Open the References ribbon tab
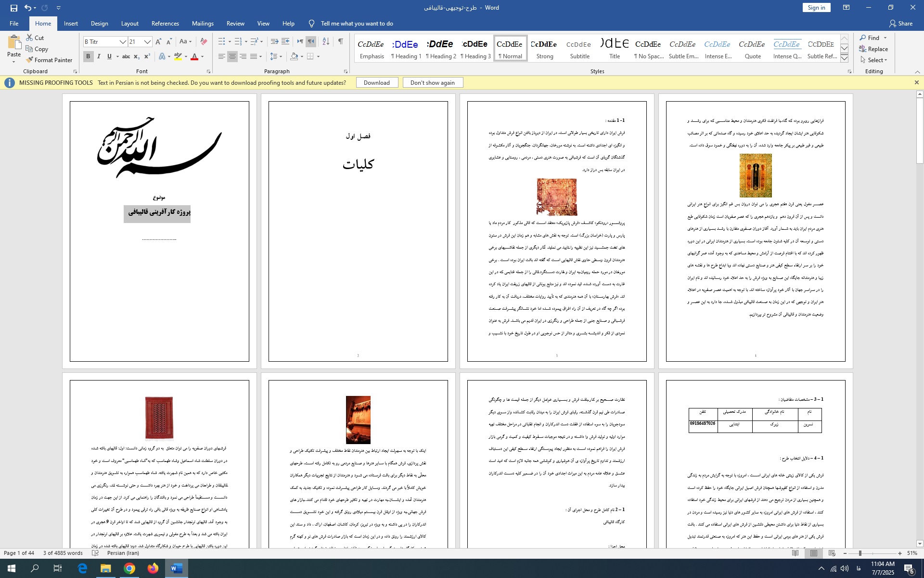The image size is (924, 578). tap(165, 24)
